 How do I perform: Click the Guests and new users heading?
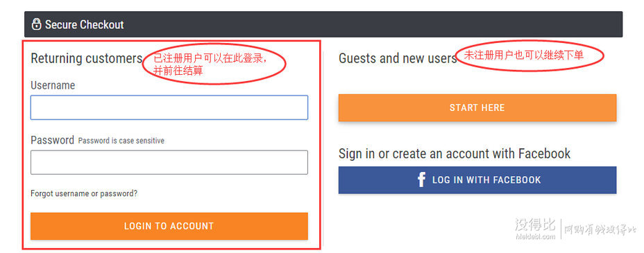tap(398, 58)
